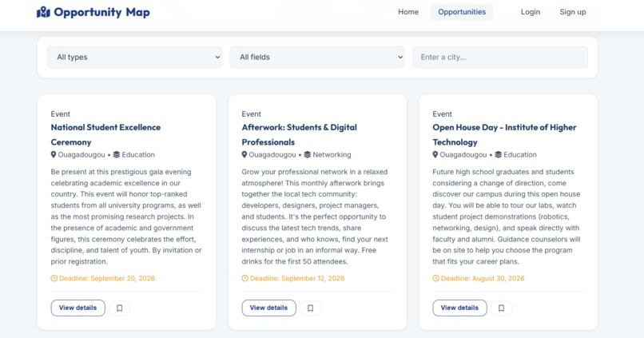The width and height of the screenshot is (644, 338).
Task: Click location pin on Open House Day card
Action: [435, 155]
